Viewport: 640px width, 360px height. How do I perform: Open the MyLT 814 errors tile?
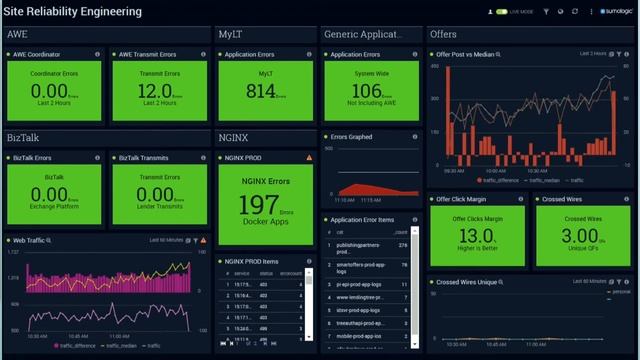[x=266, y=91]
